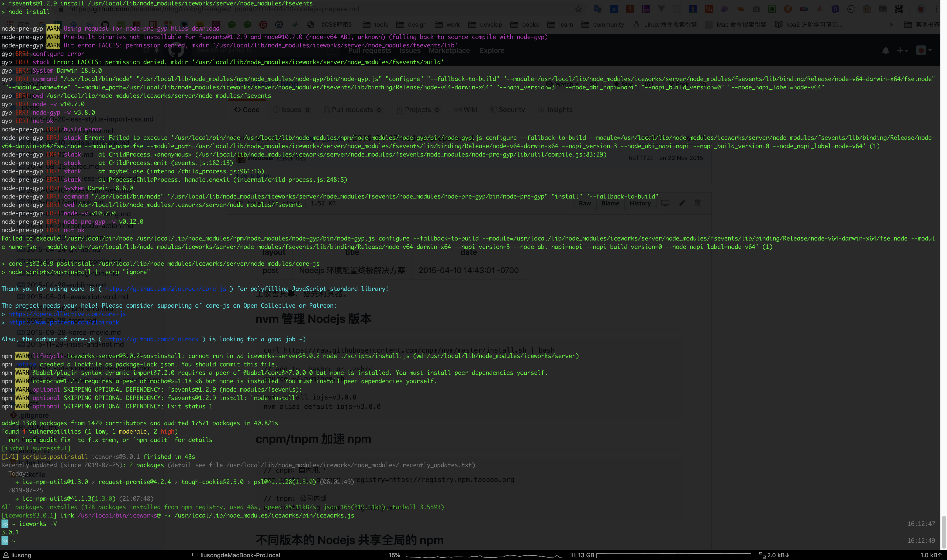
Task: Click the opencollective.com/core-js terminal link
Action: [x=67, y=314]
